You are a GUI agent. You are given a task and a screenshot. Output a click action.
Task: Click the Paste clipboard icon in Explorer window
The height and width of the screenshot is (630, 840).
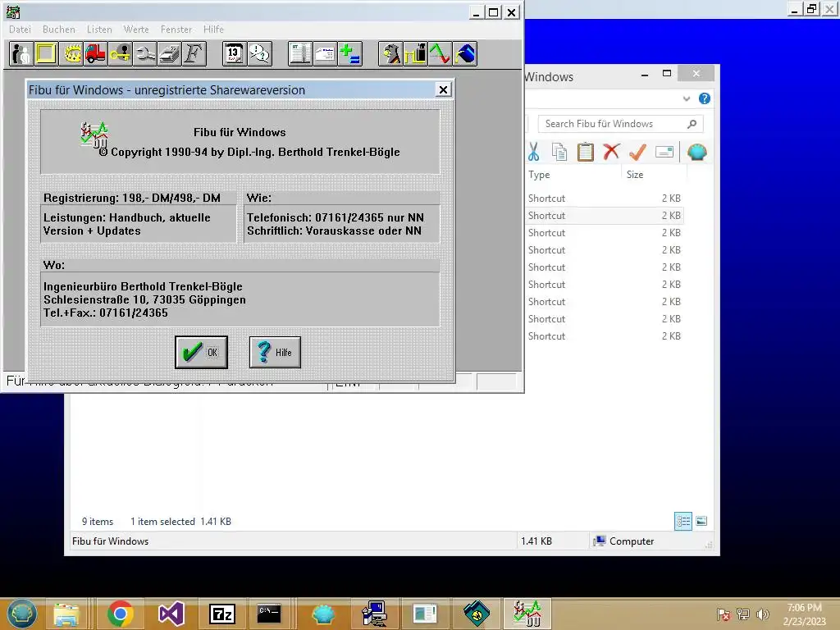tap(586, 152)
